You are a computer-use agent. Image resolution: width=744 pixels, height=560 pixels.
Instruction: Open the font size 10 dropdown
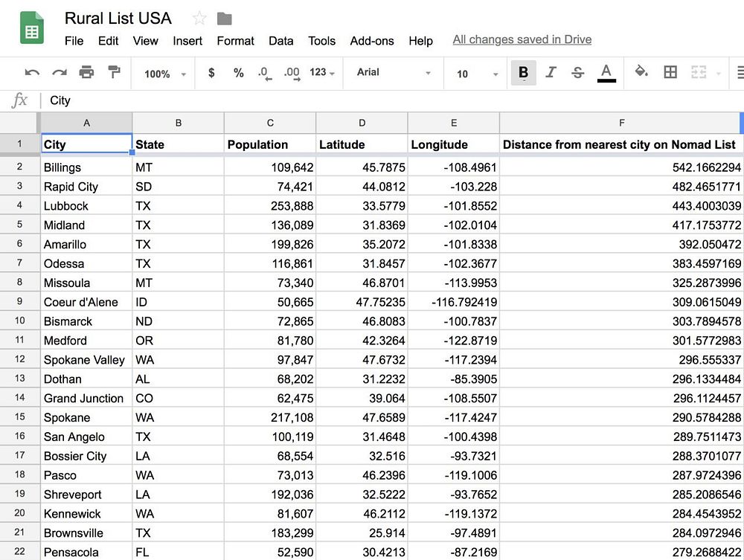point(477,74)
